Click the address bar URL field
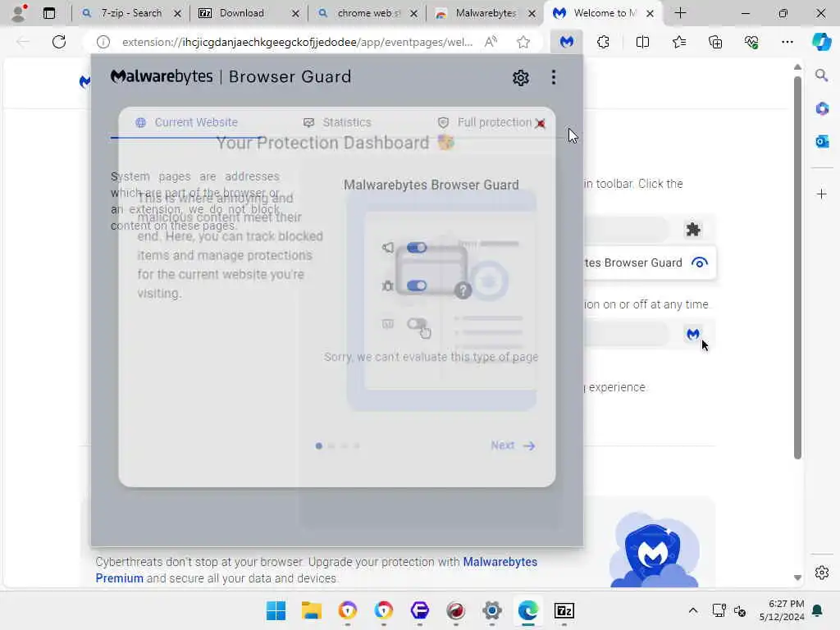The image size is (840, 630). click(x=297, y=42)
